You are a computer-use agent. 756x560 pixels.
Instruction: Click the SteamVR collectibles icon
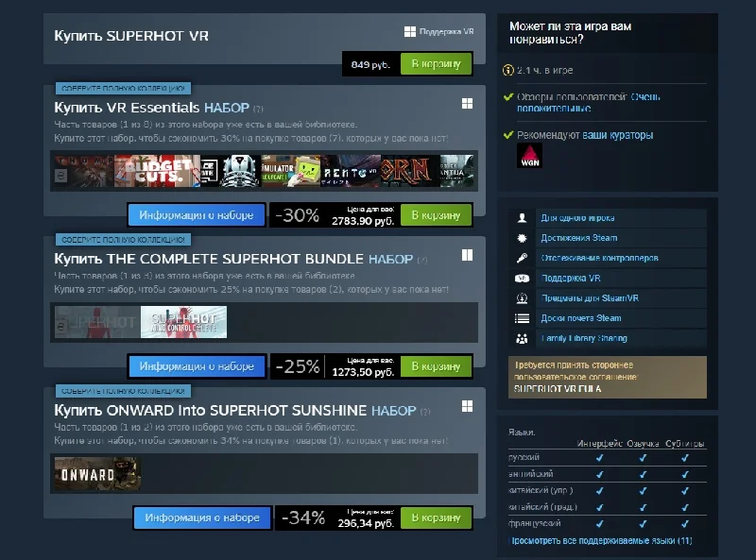click(x=522, y=298)
